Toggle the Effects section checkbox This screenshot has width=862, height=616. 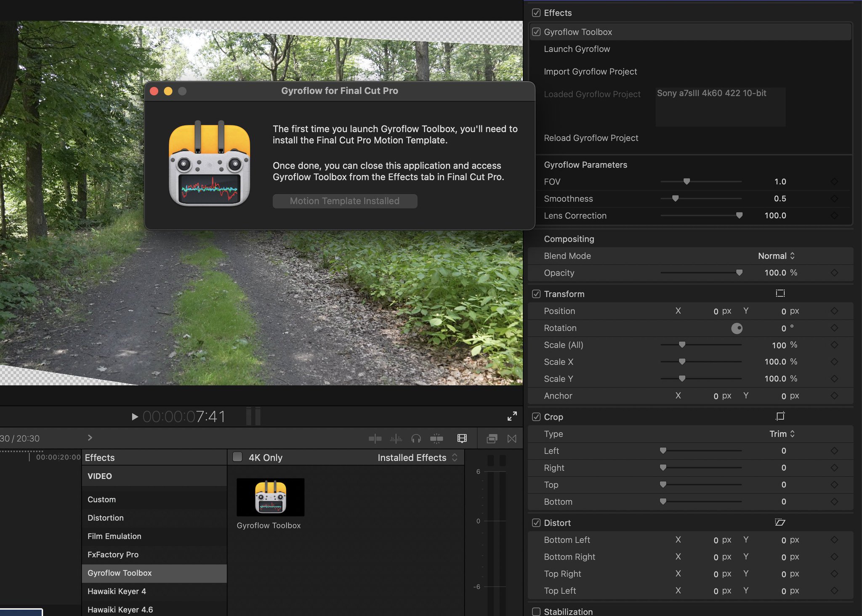[x=536, y=13]
